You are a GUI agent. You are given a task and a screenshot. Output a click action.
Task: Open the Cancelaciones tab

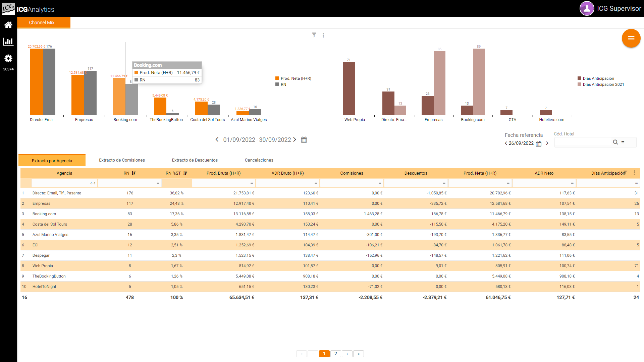[259, 160]
